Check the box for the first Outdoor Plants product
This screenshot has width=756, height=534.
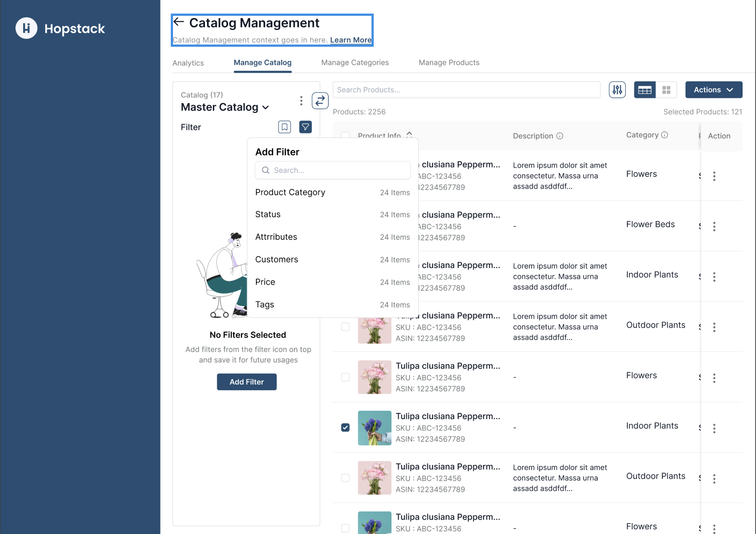coord(346,327)
